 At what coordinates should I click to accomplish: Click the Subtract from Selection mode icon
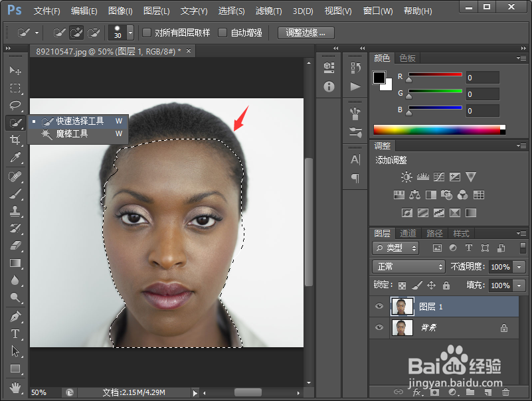click(x=94, y=33)
